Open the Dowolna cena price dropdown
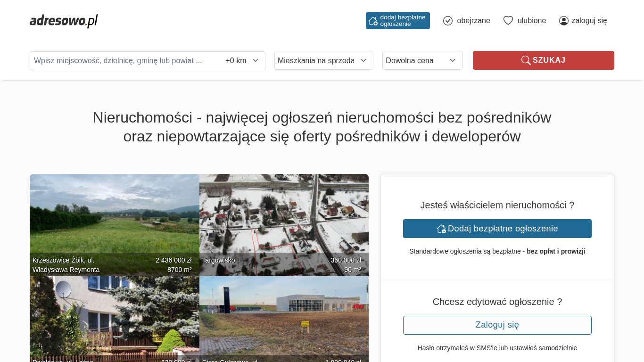Image resolution: width=644 pixels, height=362 pixels. (422, 60)
